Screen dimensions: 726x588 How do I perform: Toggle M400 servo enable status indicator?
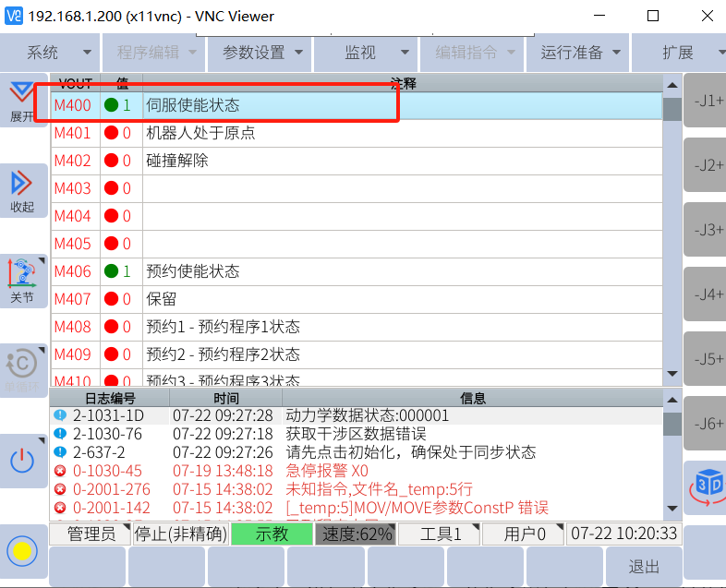point(112,105)
